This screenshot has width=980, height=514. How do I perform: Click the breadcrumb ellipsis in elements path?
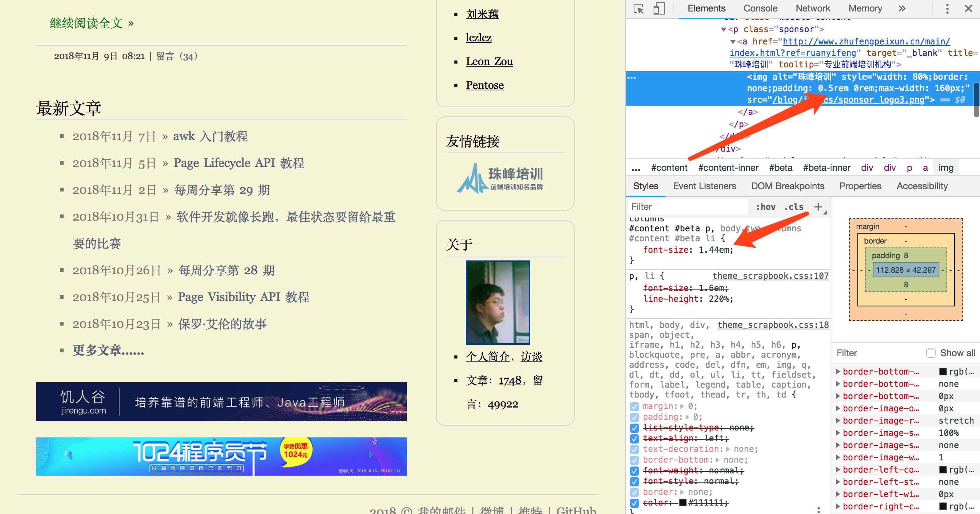tap(636, 168)
